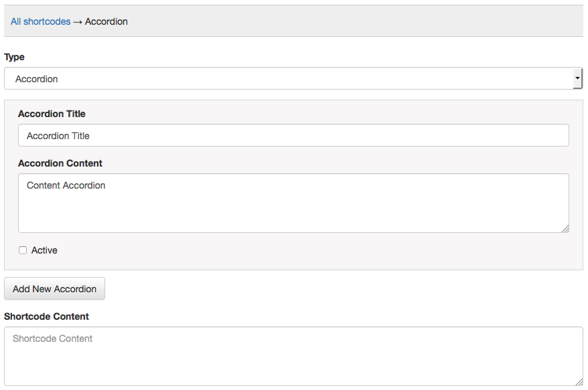Viewport: 588px width, 390px height.
Task: Click the Active checkbox label text
Action: [x=44, y=250]
